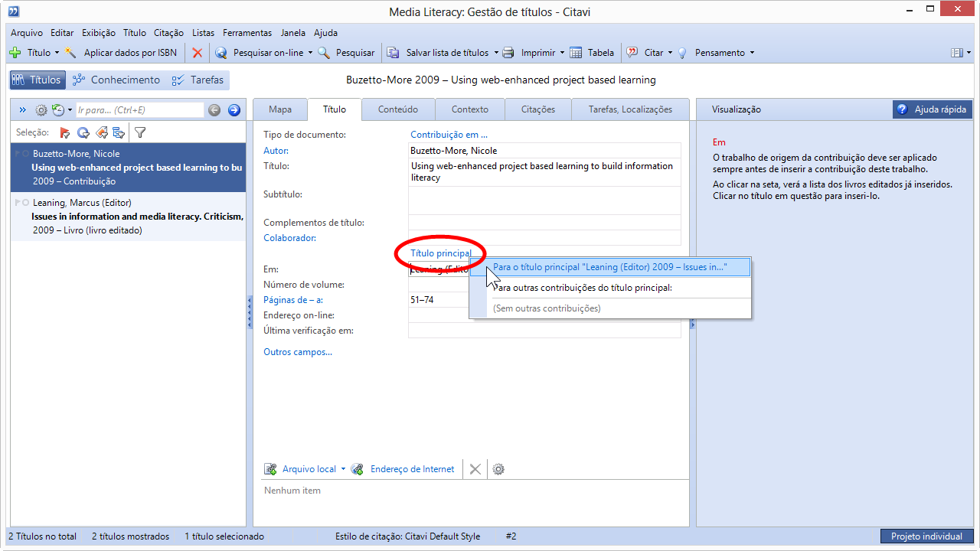Click the Subtítulo input field
This screenshot has width=980, height=551.
544,201
